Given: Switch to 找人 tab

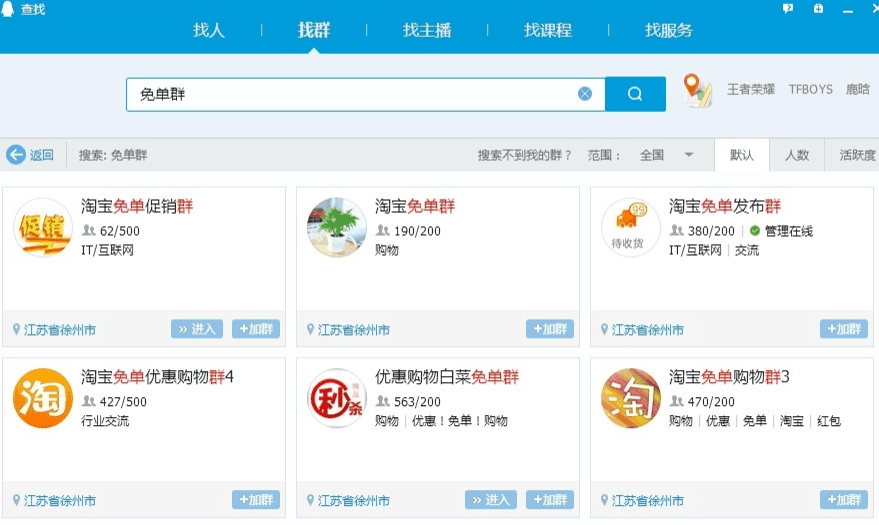Looking at the screenshot, I should coord(209,30).
